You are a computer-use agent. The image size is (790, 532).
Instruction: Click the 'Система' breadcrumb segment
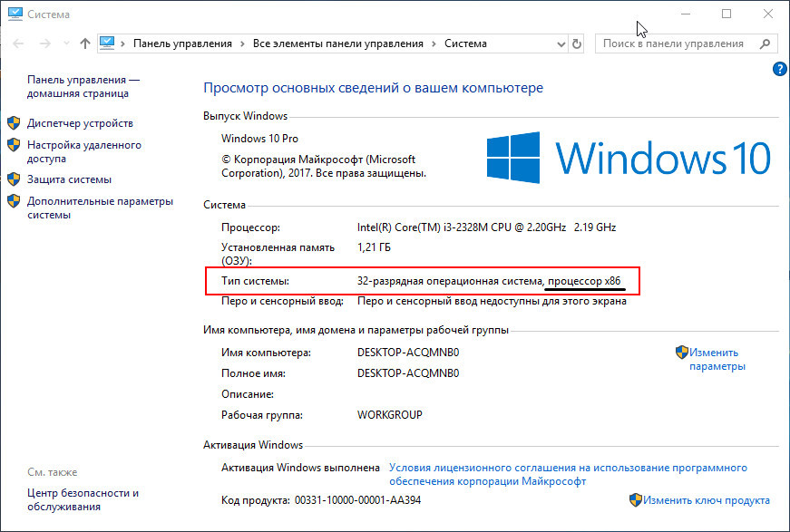[465, 44]
